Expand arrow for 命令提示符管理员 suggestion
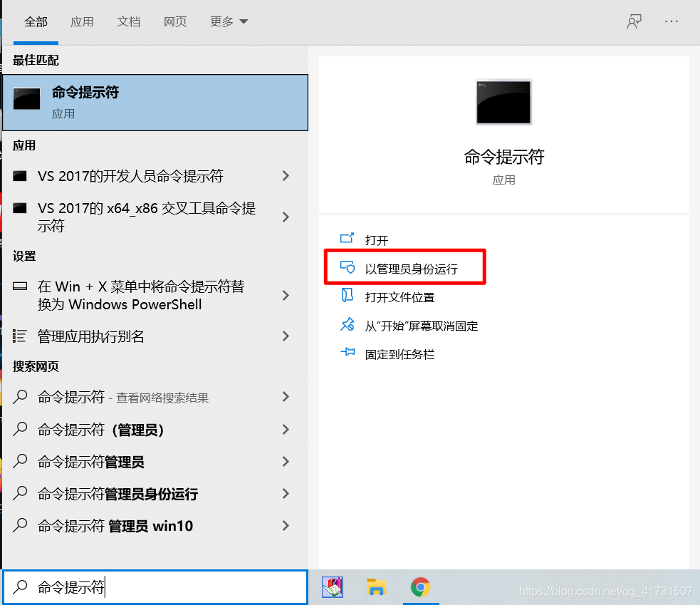This screenshot has height=605, width=700. point(286,462)
